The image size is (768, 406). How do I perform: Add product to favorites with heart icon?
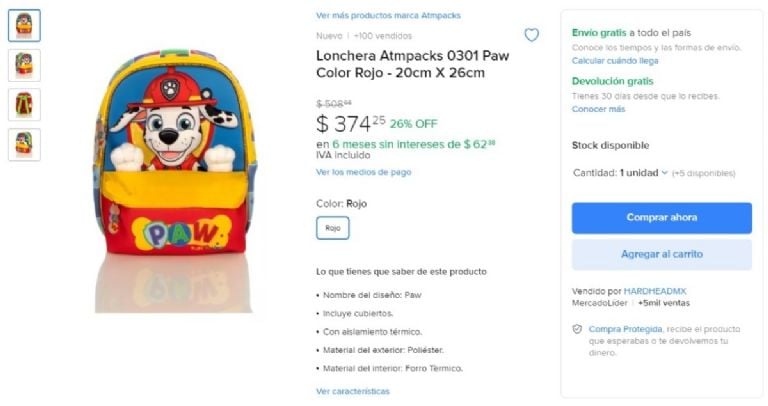point(531,35)
